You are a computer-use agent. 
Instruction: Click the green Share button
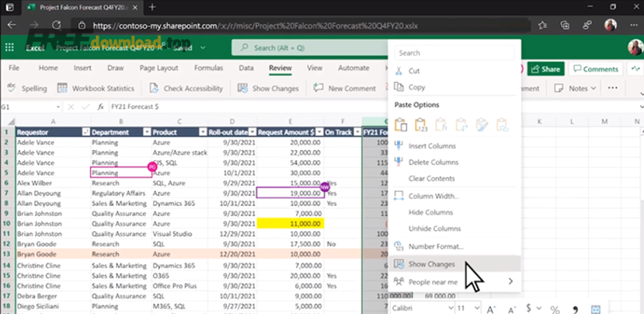coord(545,69)
